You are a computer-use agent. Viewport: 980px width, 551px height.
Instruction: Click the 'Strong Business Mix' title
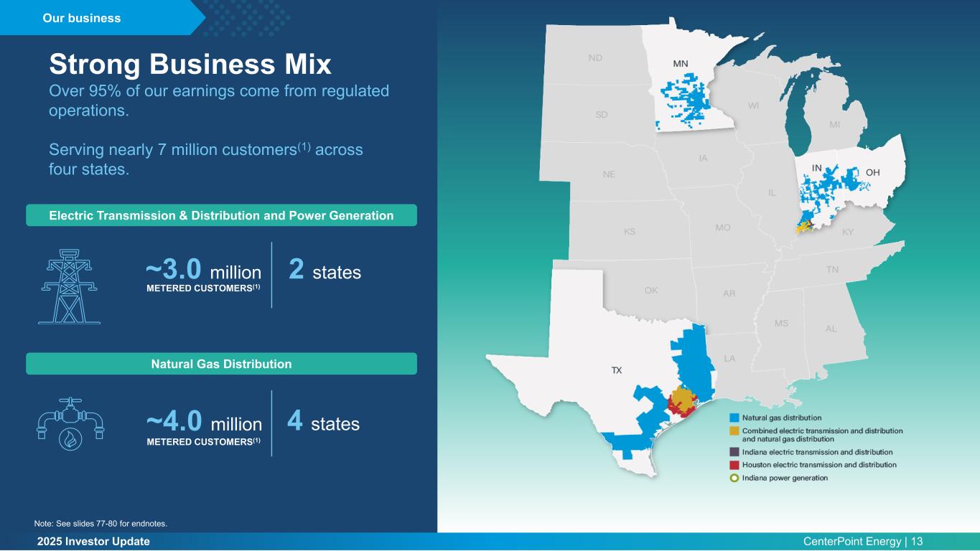tap(190, 65)
